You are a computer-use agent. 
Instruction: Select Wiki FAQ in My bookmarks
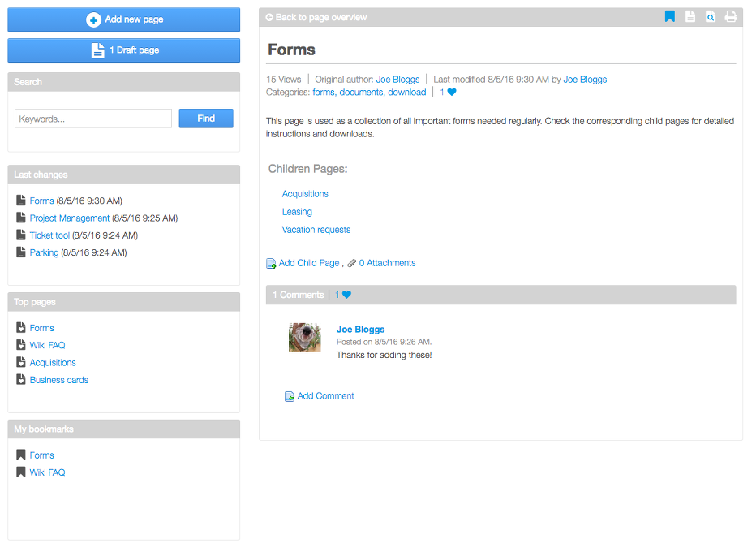(47, 472)
